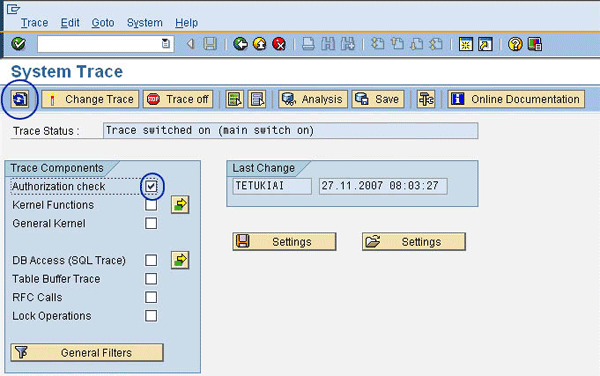Open the Help menu

click(186, 23)
